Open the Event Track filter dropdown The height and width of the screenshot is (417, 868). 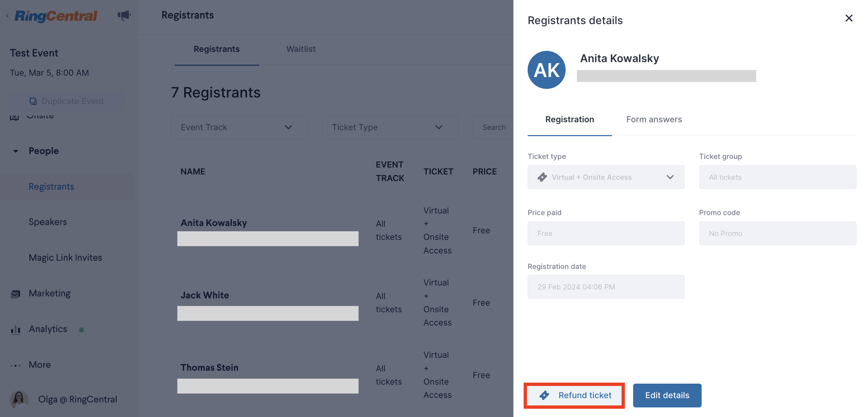(x=239, y=127)
